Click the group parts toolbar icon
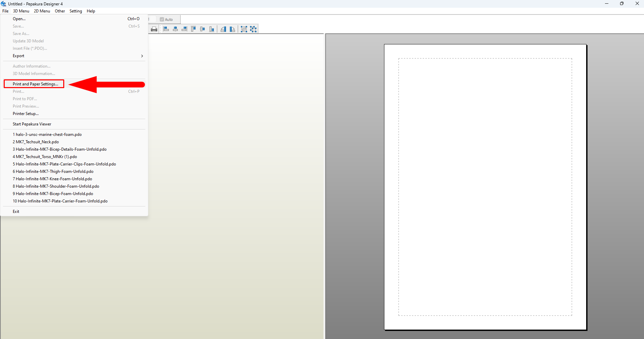The width and height of the screenshot is (644, 339). [244, 29]
